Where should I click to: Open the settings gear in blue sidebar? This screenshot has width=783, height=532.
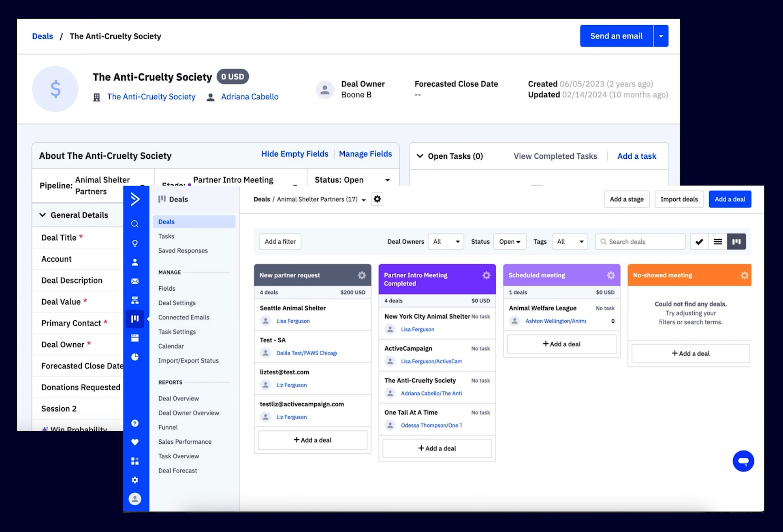tap(135, 480)
